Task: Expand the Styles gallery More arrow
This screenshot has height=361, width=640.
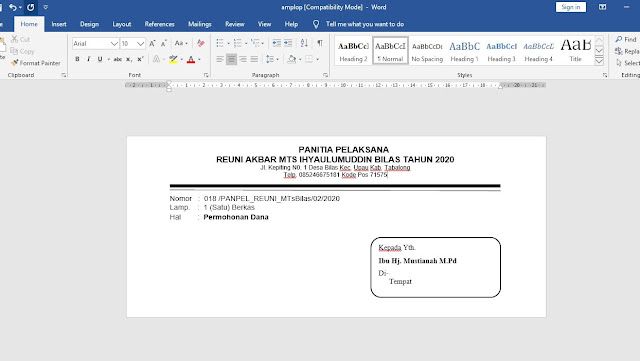Action: click(599, 61)
